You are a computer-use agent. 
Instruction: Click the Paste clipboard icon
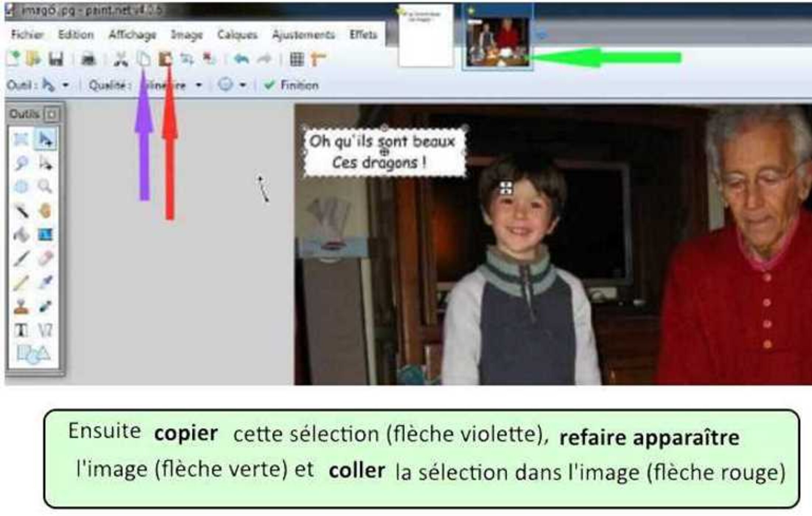pos(165,59)
